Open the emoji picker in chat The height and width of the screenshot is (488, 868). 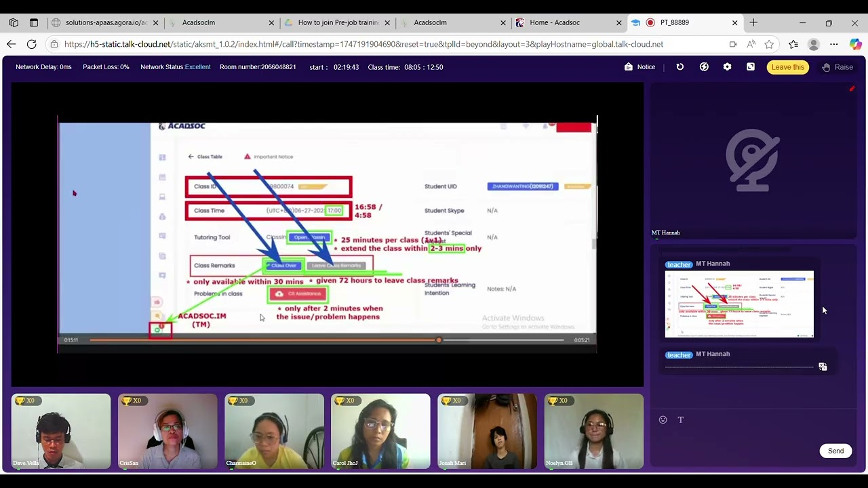[663, 420]
